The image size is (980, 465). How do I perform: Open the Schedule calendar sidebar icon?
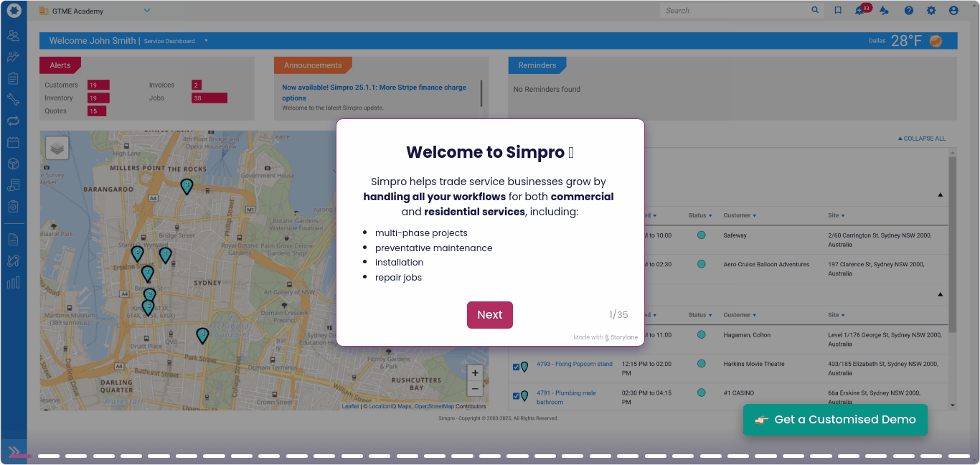13,142
